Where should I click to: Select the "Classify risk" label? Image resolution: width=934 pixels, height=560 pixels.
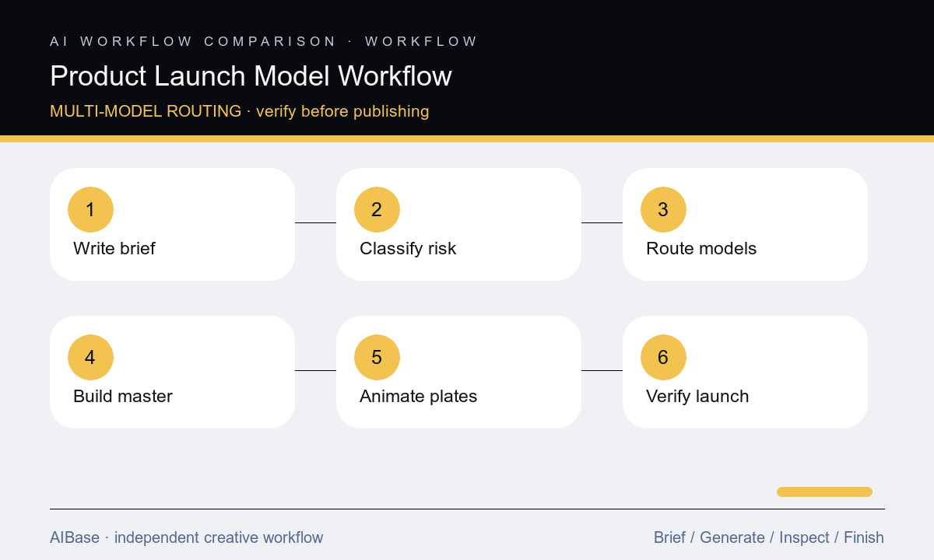click(408, 249)
